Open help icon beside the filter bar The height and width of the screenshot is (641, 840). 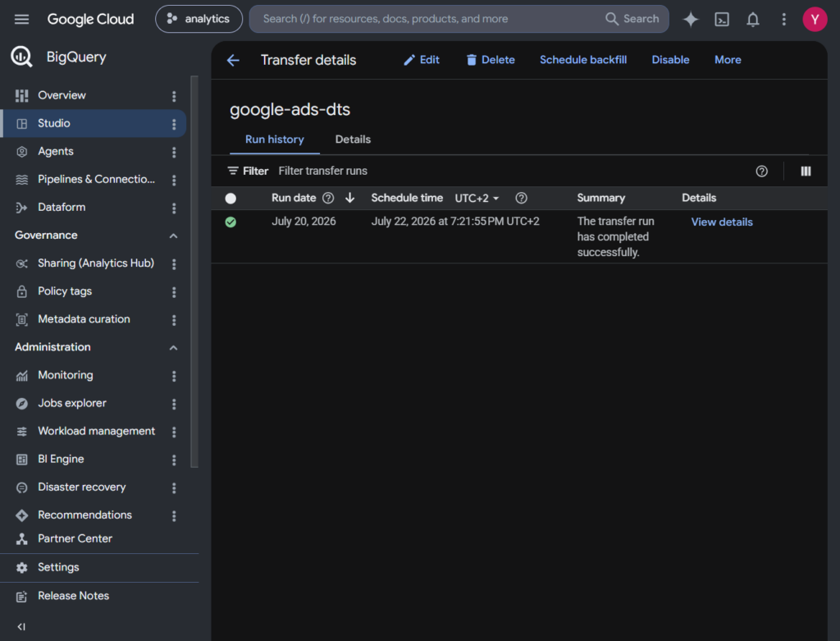(x=761, y=171)
